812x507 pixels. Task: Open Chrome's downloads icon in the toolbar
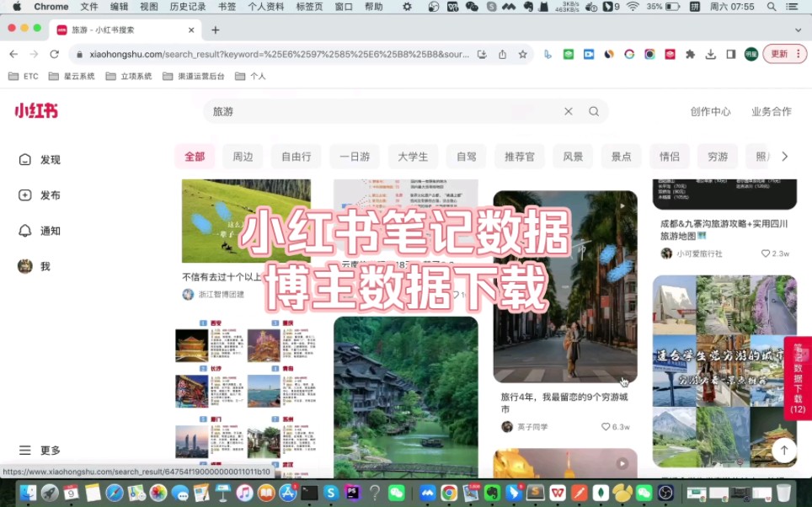tap(712, 53)
